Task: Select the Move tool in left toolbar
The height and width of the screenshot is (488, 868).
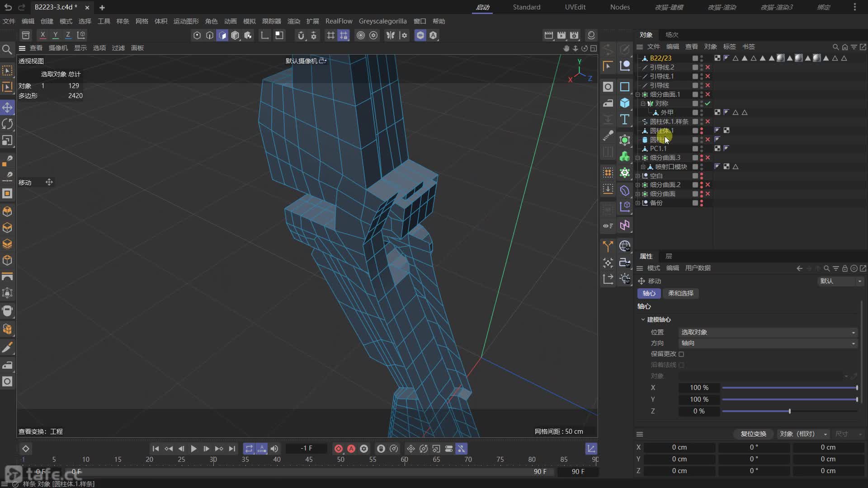Action: pos(7,108)
